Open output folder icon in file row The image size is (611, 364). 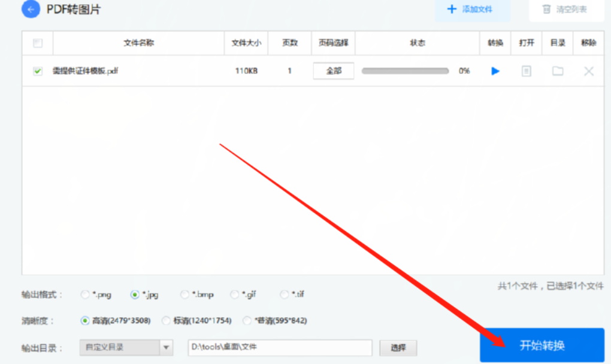click(x=558, y=71)
